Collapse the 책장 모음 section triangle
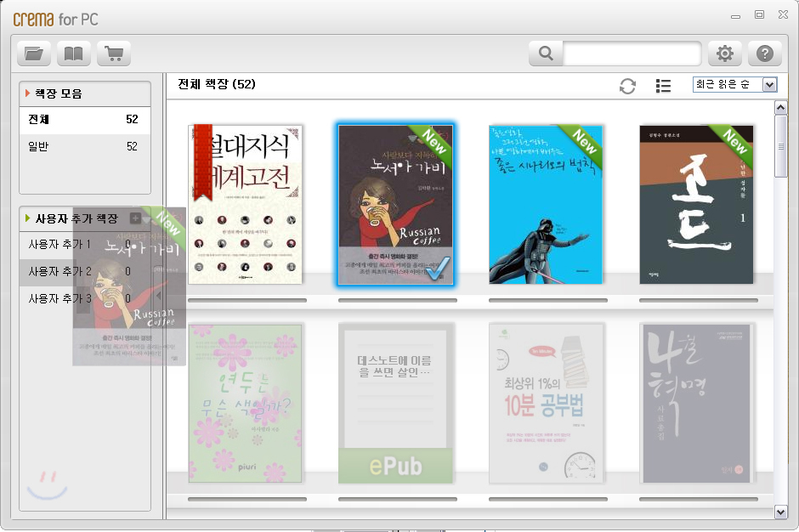This screenshot has height=532, width=799. click(x=27, y=93)
